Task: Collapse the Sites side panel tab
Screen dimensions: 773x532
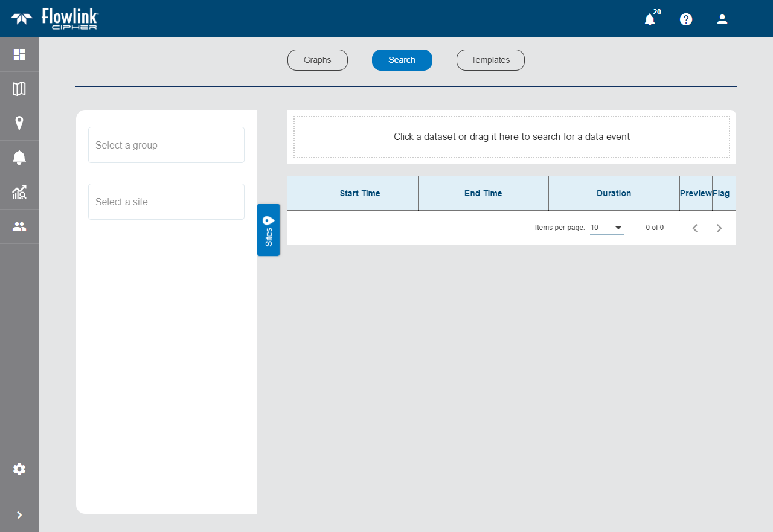Action: pos(269,230)
